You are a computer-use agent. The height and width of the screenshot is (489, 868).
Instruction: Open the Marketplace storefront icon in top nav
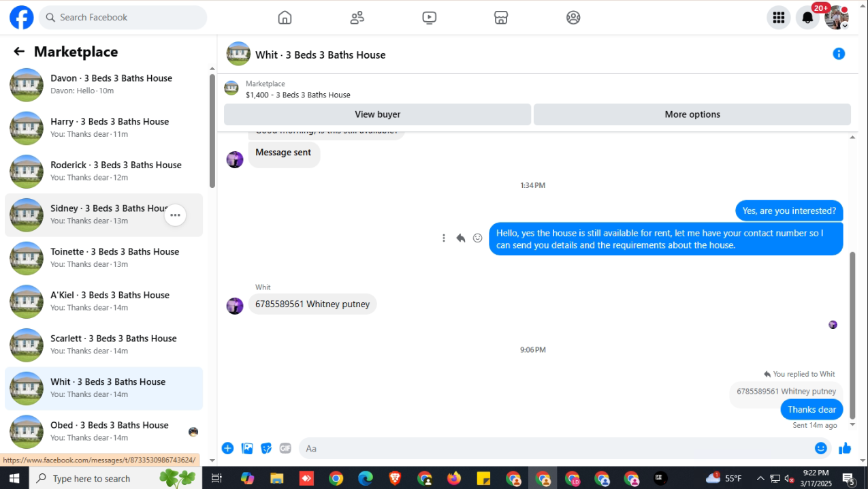click(x=501, y=18)
